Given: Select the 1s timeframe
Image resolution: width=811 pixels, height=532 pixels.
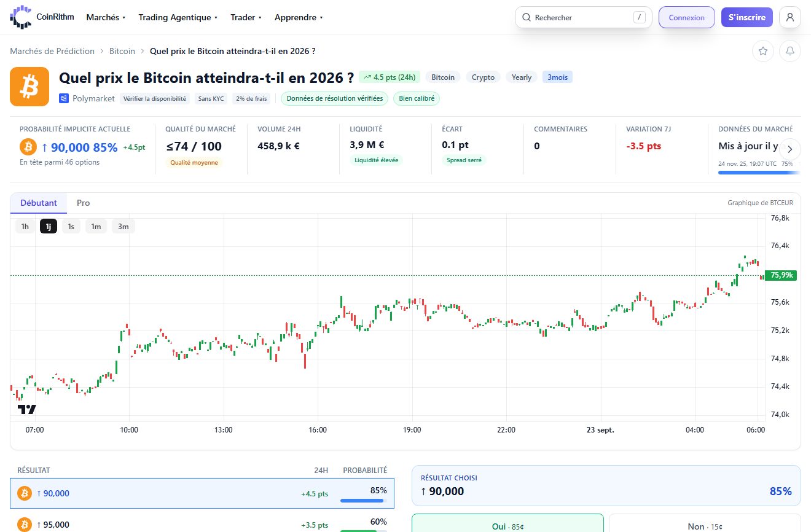Looking at the screenshot, I should pos(71,227).
